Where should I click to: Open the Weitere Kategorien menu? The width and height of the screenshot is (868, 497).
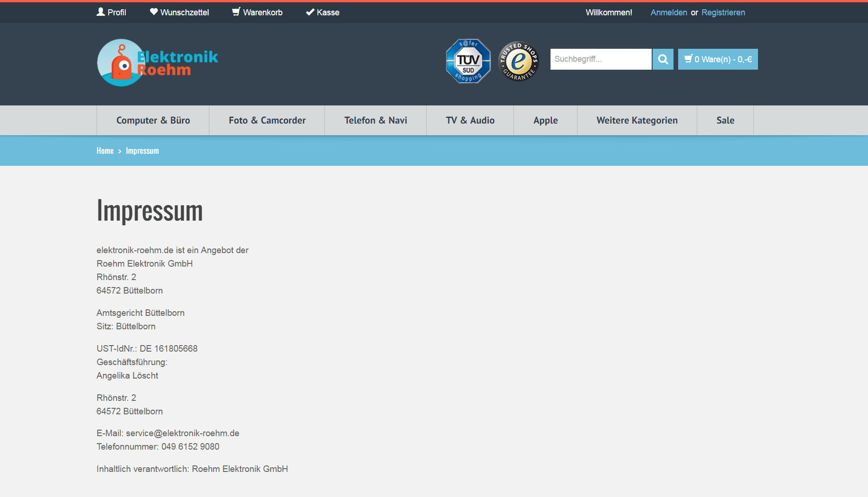pos(637,120)
